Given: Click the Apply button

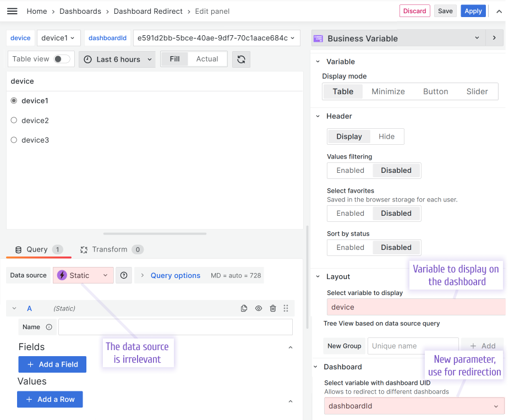Looking at the screenshot, I should coord(473,10).
